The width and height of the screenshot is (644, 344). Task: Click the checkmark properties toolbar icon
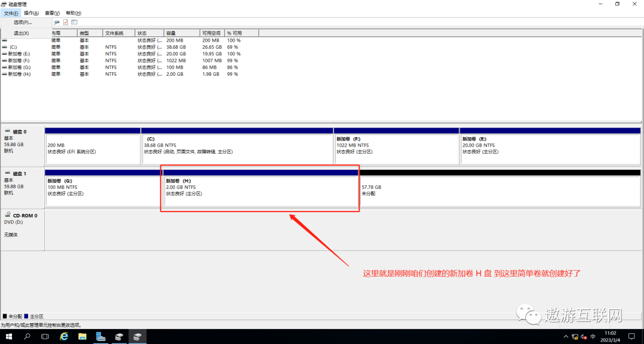(x=66, y=22)
